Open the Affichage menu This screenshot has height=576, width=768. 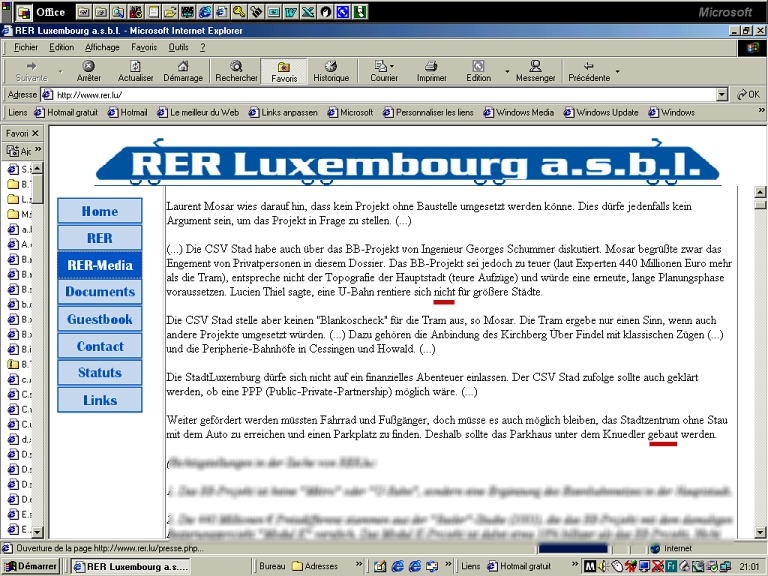click(x=102, y=47)
